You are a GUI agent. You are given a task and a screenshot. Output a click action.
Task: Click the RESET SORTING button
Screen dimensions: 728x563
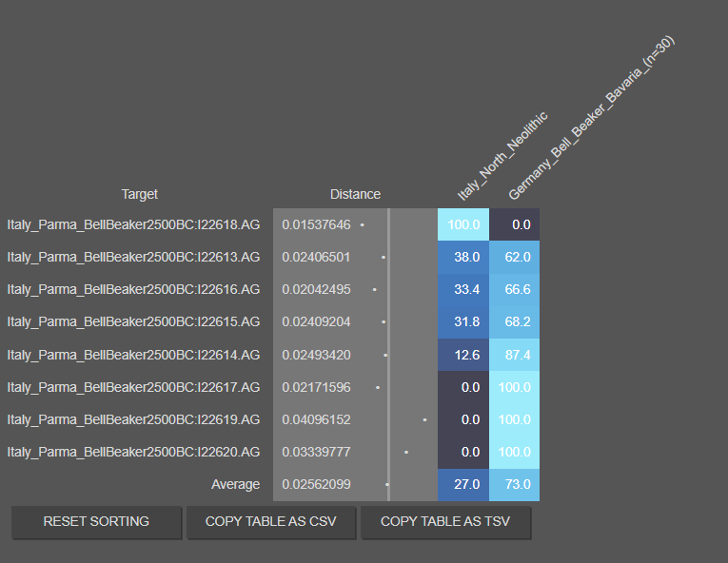click(x=96, y=521)
